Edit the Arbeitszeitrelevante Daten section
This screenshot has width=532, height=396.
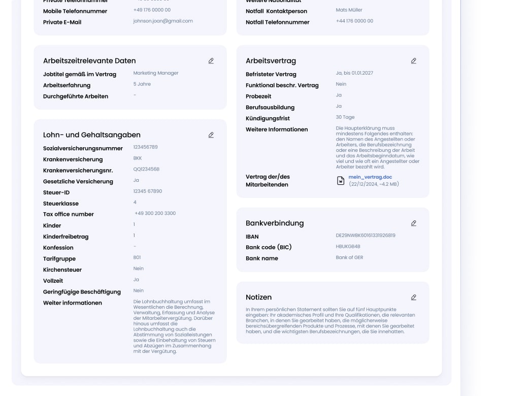click(211, 61)
